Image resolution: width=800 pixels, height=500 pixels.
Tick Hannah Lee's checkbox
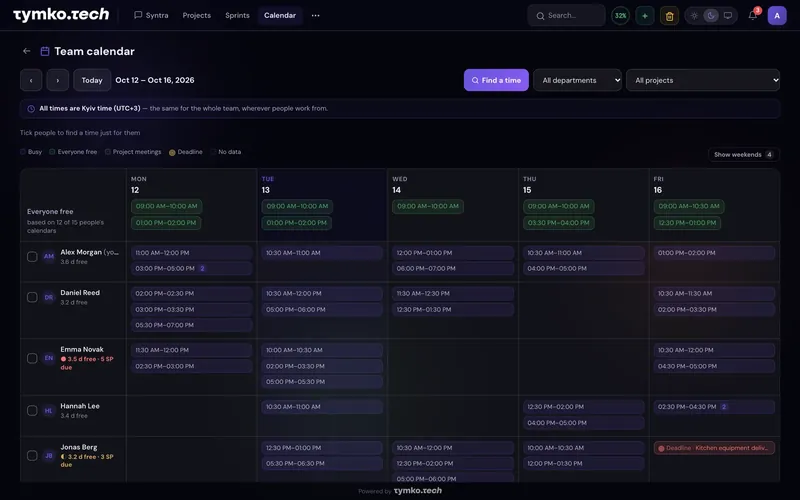tap(32, 410)
